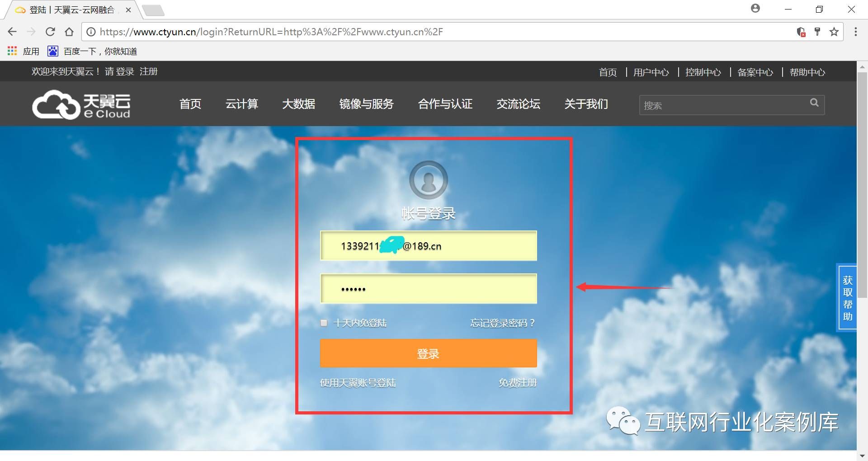Click the browser refresh icon

50,32
